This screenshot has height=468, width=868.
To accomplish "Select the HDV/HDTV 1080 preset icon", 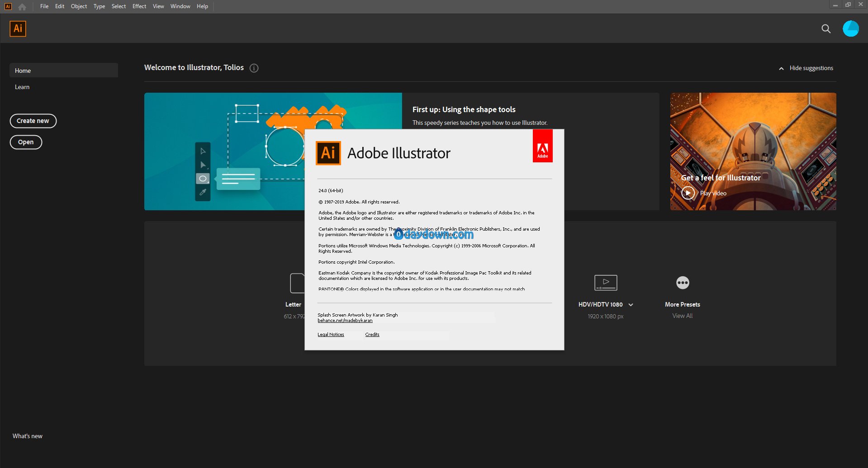I will 605,283.
